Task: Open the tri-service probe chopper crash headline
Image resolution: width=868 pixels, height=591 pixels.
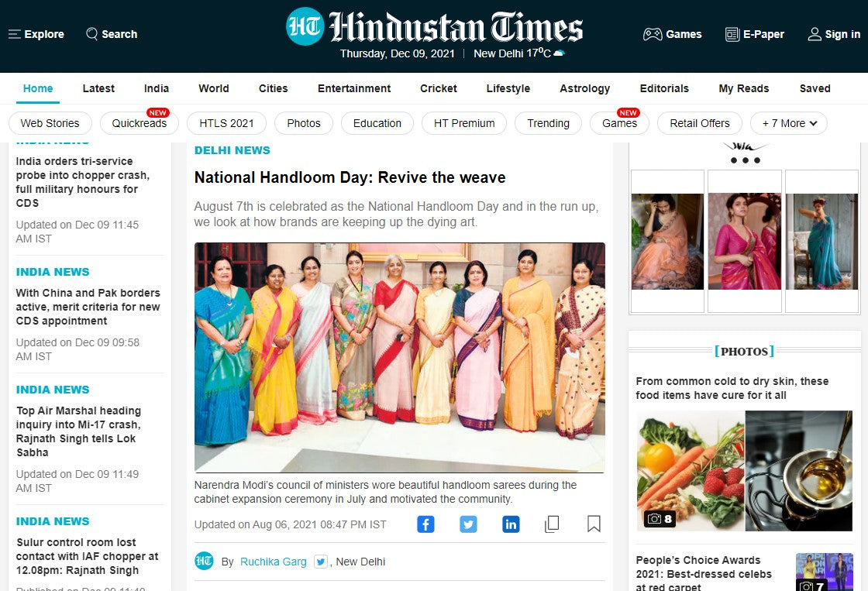Action: [83, 182]
